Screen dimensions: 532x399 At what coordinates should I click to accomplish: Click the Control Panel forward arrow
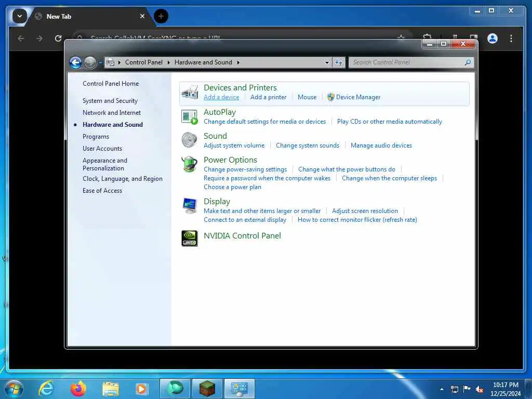tap(90, 62)
